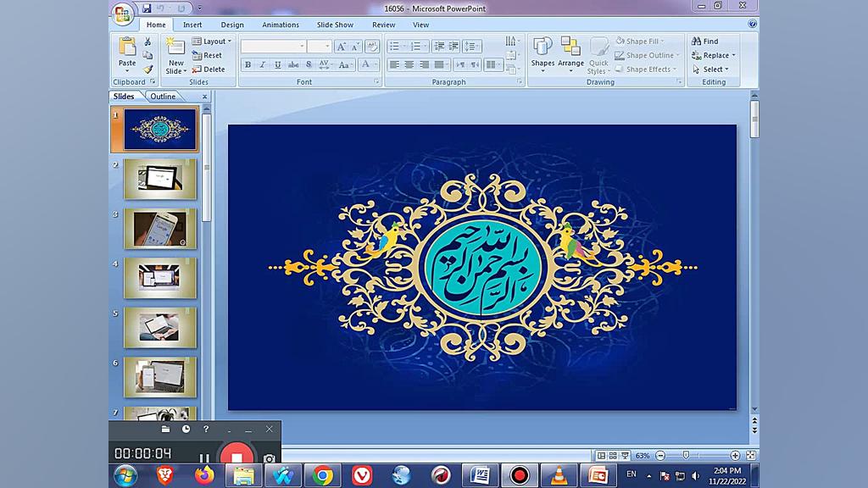
Task: Switch to the Review tab
Action: click(384, 25)
